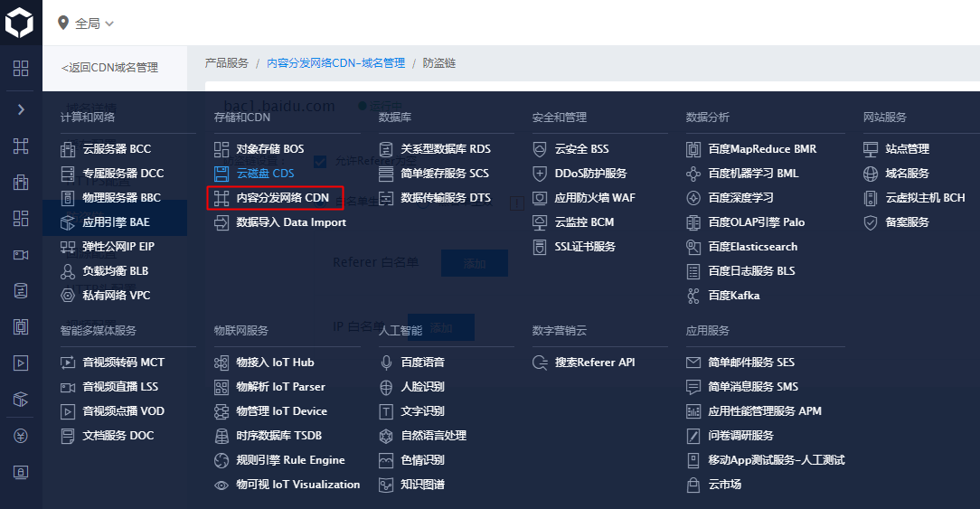Open 私有网络 VPC
This screenshot has height=509, width=980.
click(117, 295)
